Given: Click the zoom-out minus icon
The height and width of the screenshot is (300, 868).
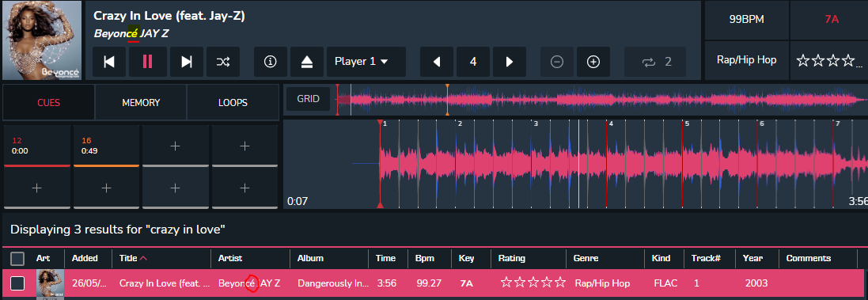Looking at the screenshot, I should 557,62.
